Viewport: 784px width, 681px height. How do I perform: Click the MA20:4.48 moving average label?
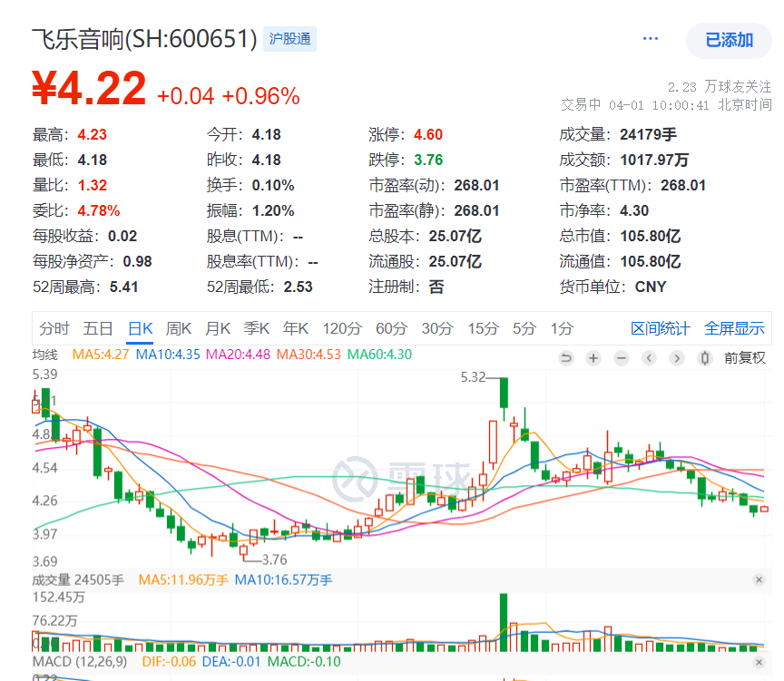pos(238,355)
